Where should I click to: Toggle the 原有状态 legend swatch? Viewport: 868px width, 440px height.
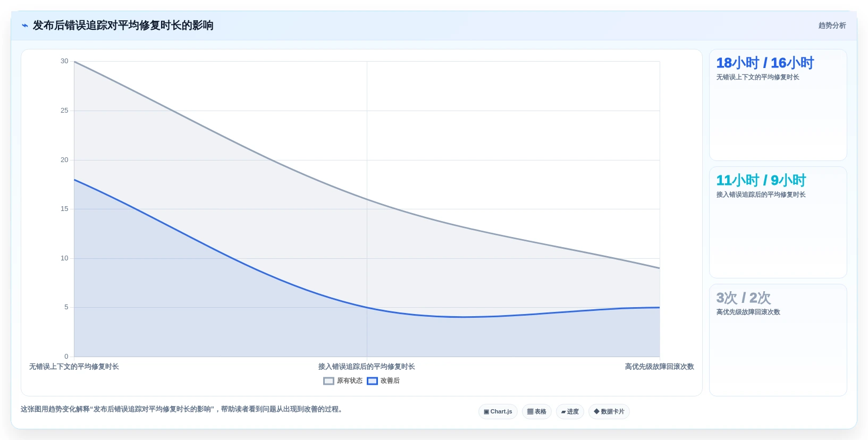(328, 381)
